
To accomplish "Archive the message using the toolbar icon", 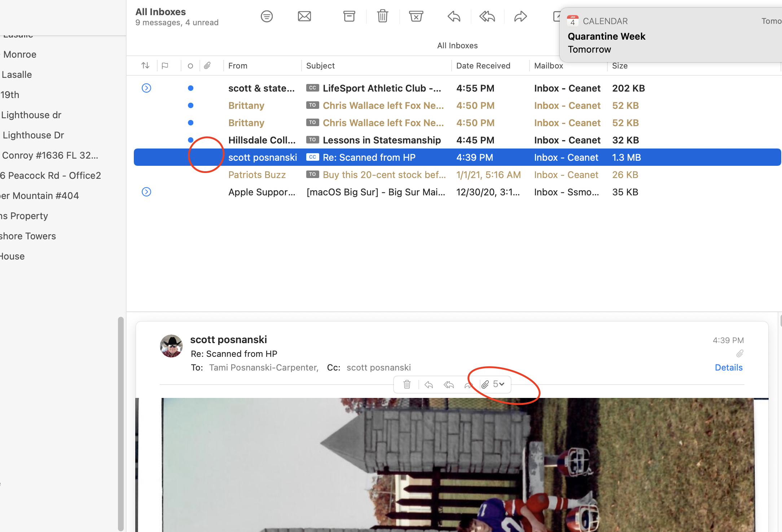I will (349, 16).
